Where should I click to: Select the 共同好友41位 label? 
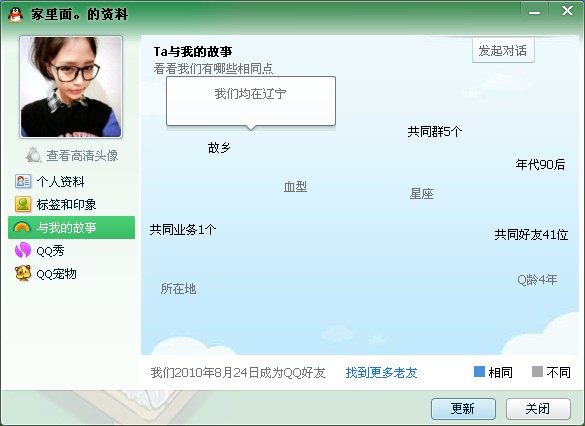[x=531, y=235]
